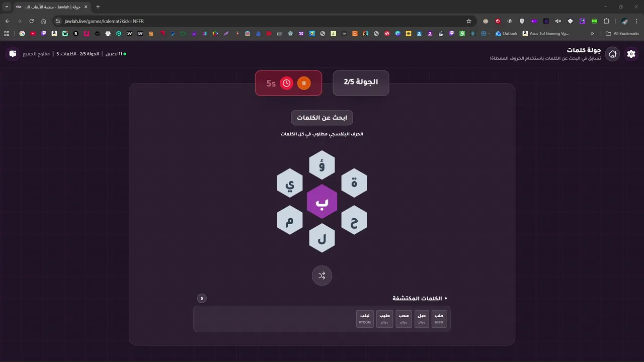Viewport: 644px width, 362px height.
Task: Click the مفتوح للجميع status text
Action: coord(36,54)
